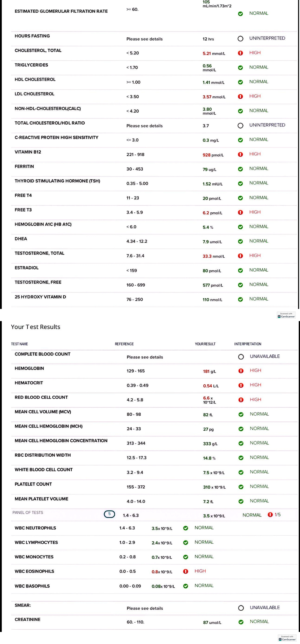The image size is (300, 644).
Task: Click the red HIGH icon for Cholesterol Total
Action: pyautogui.click(x=240, y=53)
